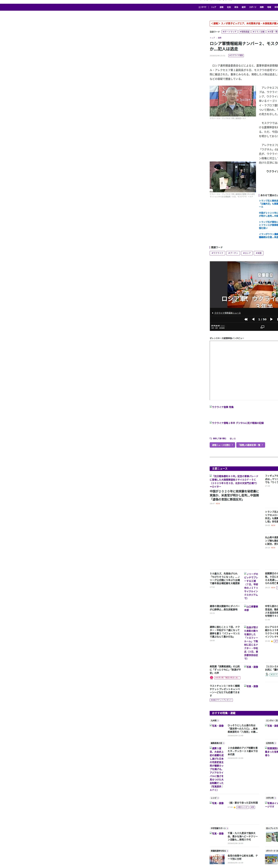The height and width of the screenshot is (868, 278).
Task: Open 「国際」の最新記事一覧 button
Action: click(250, 445)
